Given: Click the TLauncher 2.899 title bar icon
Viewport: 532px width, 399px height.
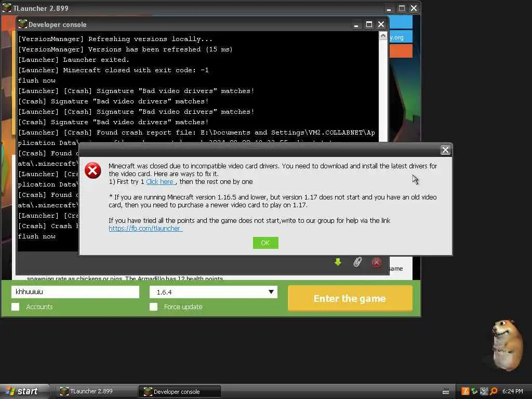Looking at the screenshot, I should 7,8.
